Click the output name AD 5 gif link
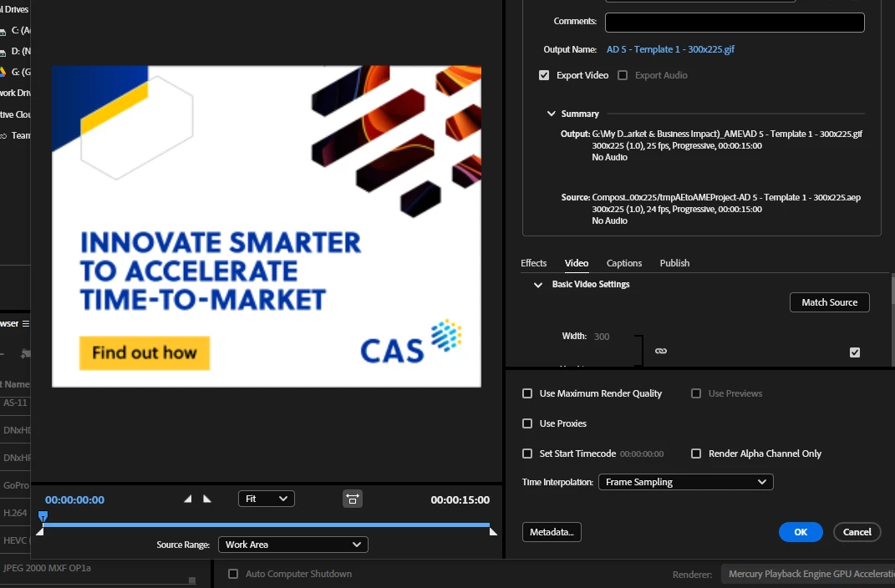Screen dimensions: 895x588 [x=670, y=49]
